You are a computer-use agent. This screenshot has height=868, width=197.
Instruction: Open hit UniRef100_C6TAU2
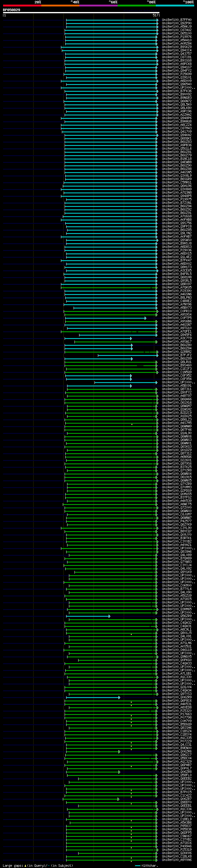click(x=176, y=30)
